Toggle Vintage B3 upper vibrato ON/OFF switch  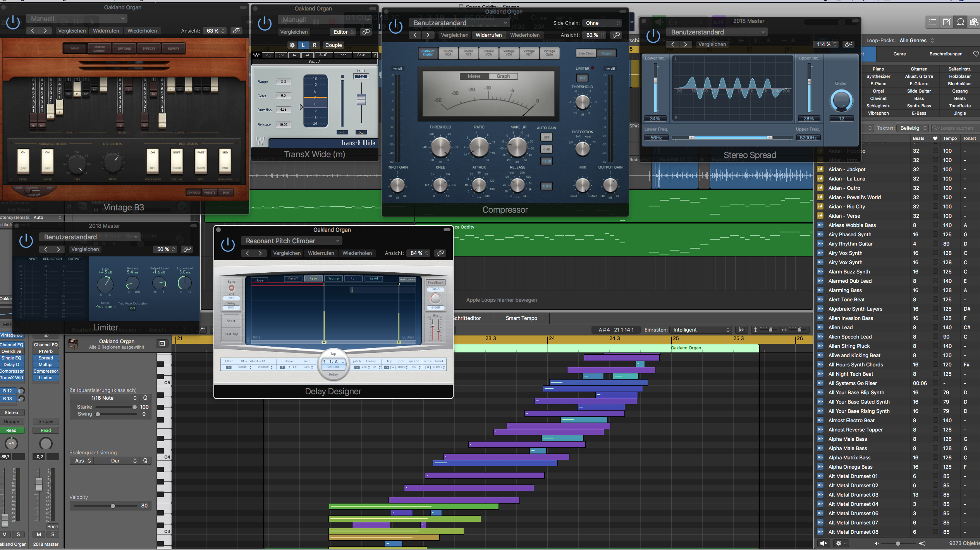23,161
